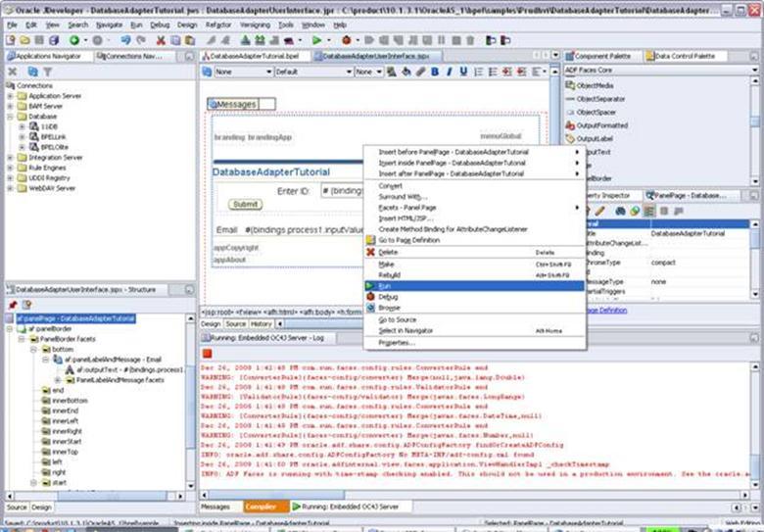Image resolution: width=764 pixels, height=532 pixels.
Task: Click the New file toolbar icon
Action: tap(10, 40)
